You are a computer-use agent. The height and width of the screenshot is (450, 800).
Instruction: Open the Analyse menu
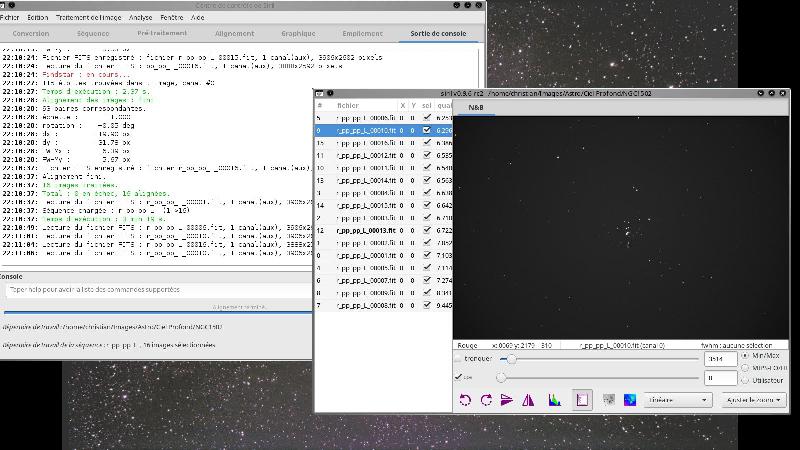140,17
